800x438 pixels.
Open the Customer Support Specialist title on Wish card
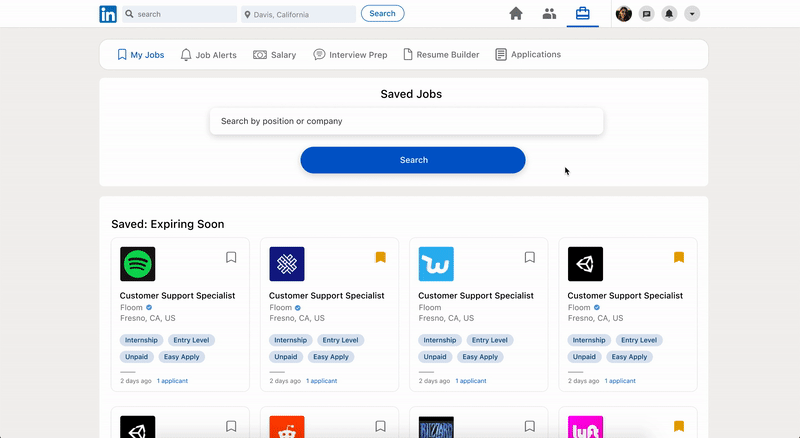pos(476,296)
